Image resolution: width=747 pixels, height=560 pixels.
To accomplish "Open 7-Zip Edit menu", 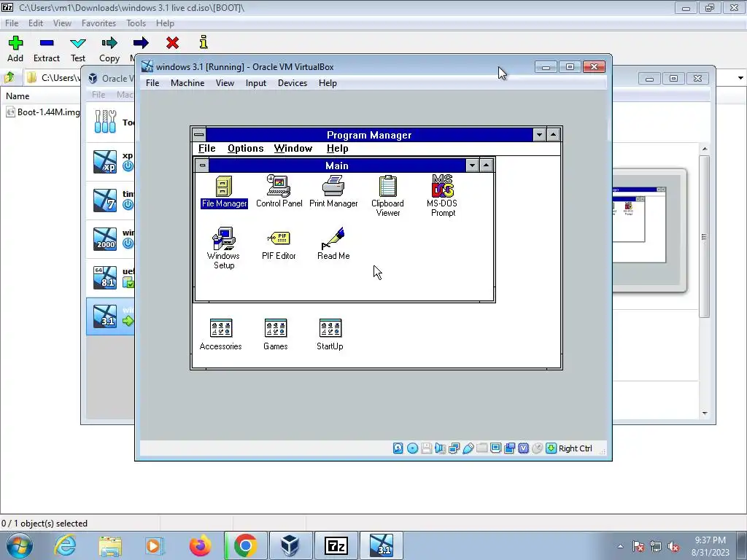I will (36, 23).
